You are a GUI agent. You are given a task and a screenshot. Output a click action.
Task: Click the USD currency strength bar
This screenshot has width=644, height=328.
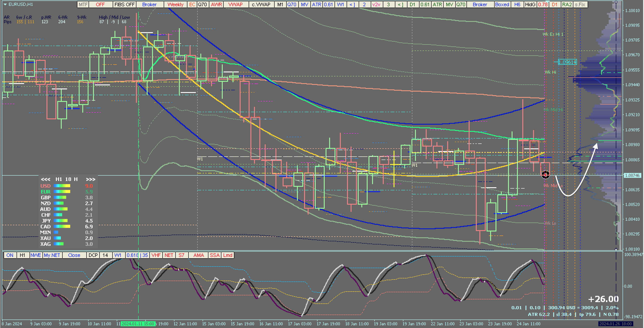point(62,186)
